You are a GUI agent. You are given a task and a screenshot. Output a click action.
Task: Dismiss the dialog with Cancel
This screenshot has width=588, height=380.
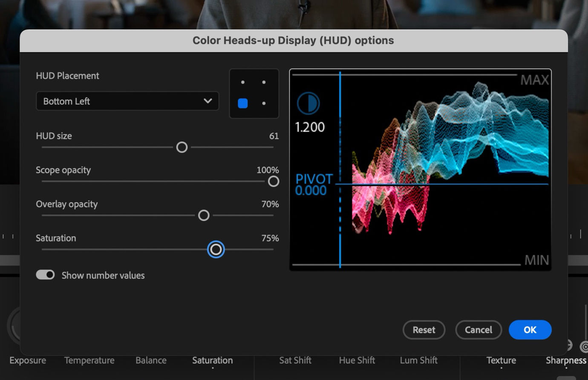[478, 330]
